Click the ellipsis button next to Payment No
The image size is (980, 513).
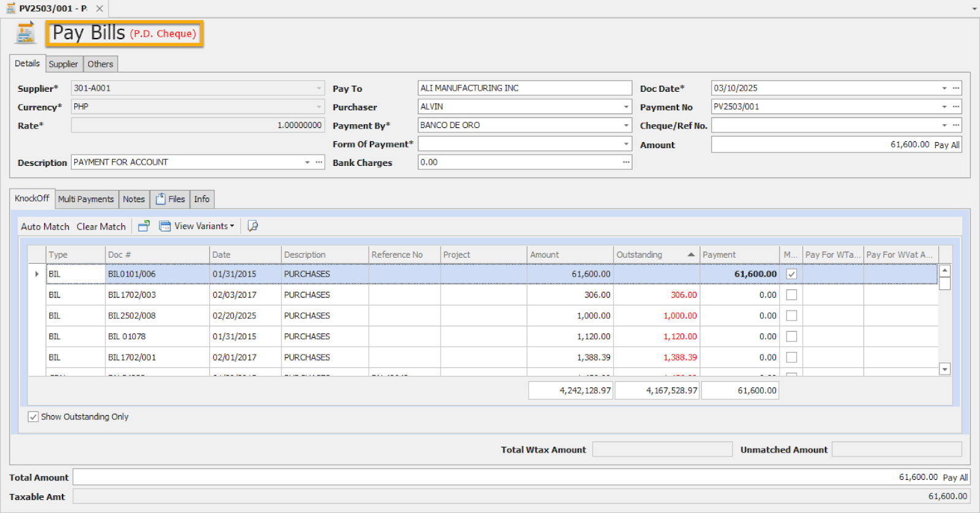956,107
